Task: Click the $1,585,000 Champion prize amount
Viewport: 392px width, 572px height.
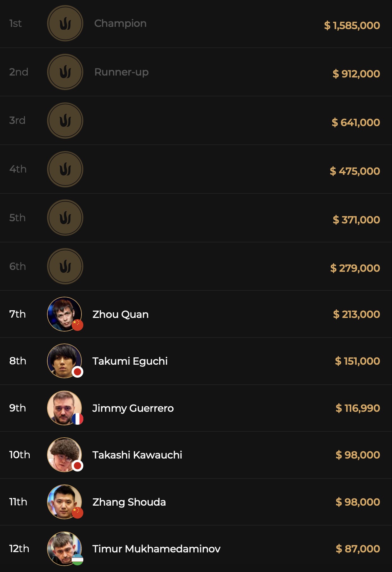Action: [352, 26]
